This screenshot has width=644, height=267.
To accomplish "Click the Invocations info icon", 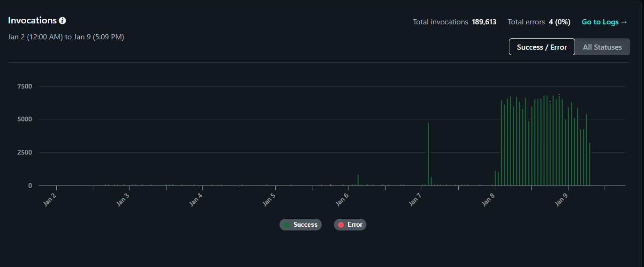I will pos(62,21).
